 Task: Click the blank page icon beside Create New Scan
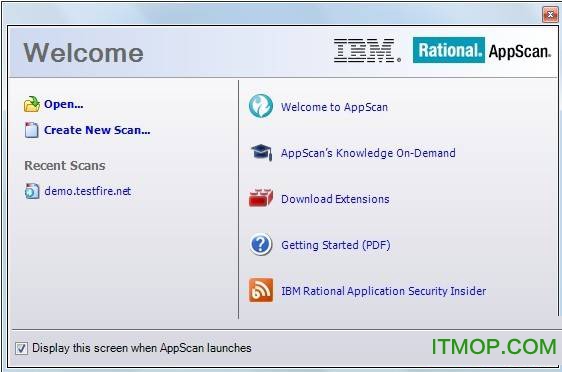tap(32, 130)
